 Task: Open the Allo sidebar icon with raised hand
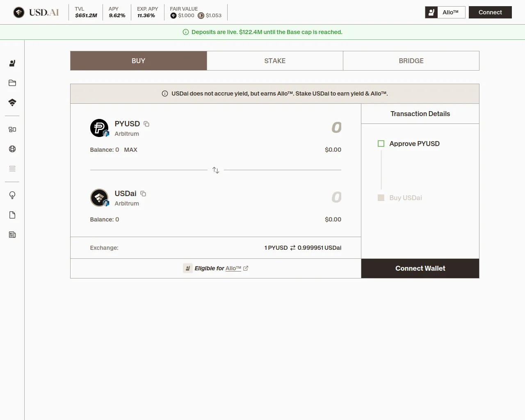click(x=12, y=63)
